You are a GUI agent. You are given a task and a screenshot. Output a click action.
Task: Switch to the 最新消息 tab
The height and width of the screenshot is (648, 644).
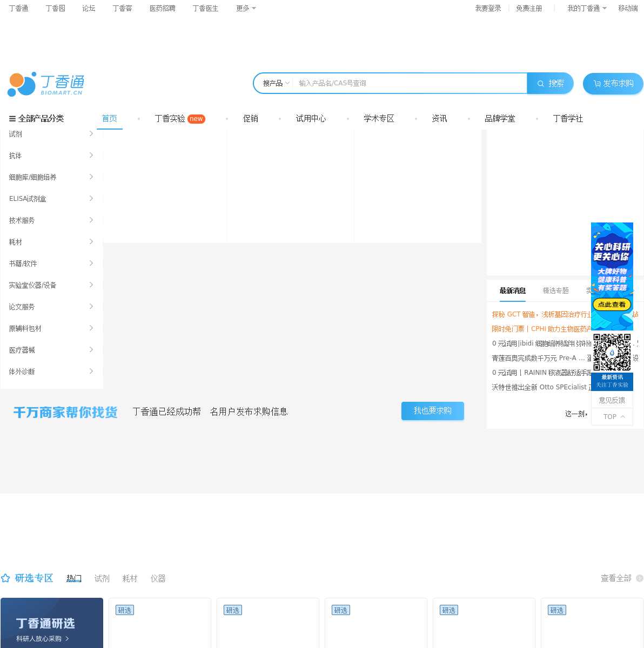(x=513, y=291)
